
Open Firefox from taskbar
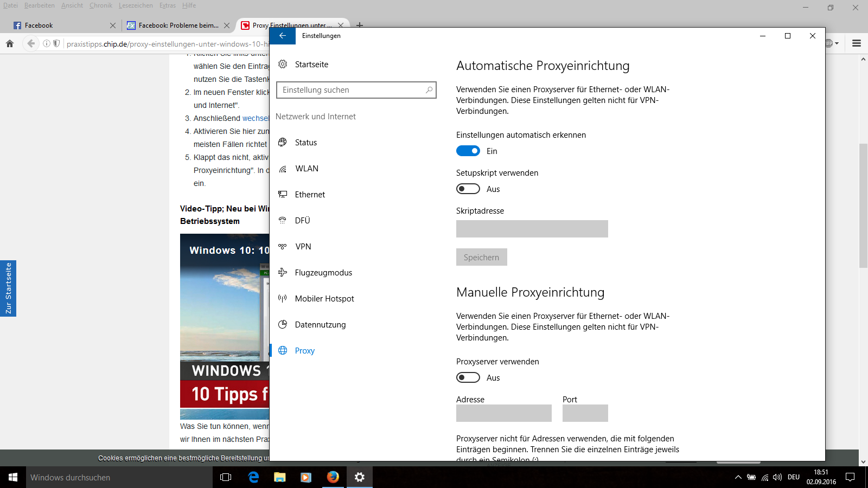pyautogui.click(x=333, y=477)
